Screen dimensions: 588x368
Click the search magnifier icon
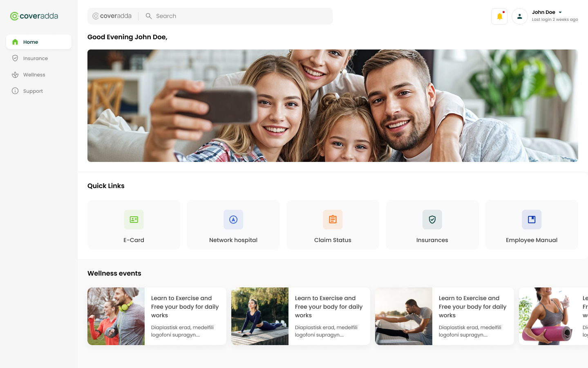[149, 16]
